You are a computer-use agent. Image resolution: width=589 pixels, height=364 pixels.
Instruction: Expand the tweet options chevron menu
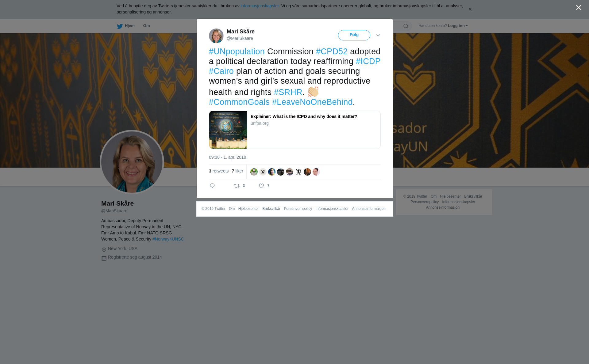click(378, 35)
